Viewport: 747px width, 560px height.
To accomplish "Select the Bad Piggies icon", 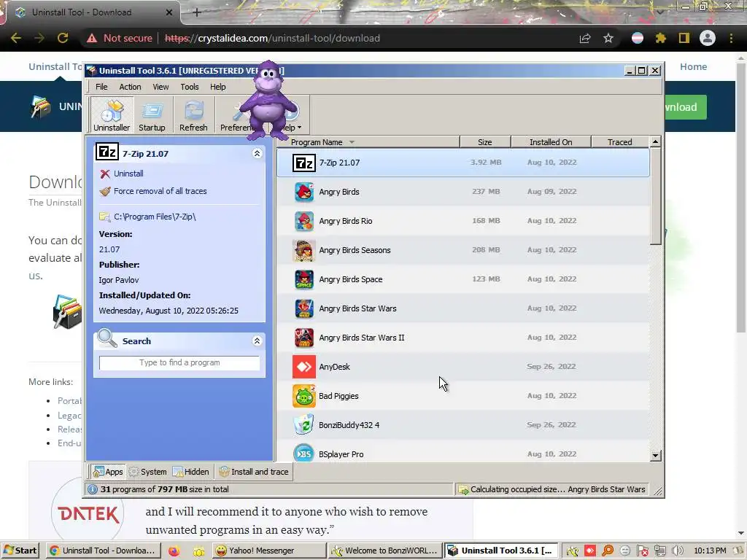I will pos(304,396).
